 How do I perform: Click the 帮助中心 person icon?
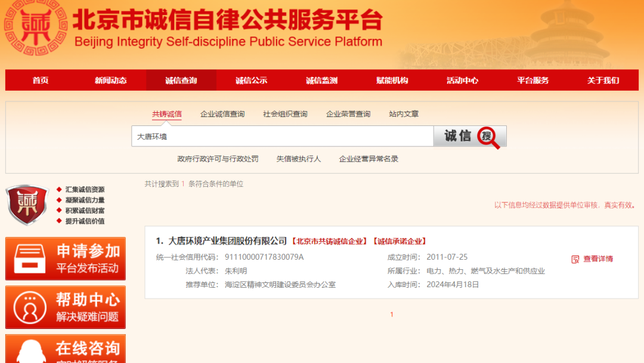pos(29,307)
